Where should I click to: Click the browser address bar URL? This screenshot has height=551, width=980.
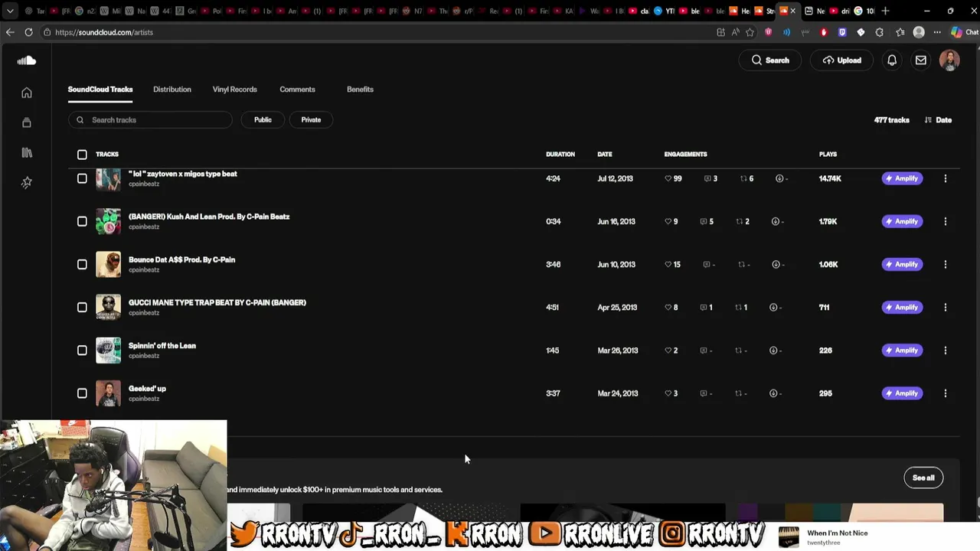(x=104, y=32)
